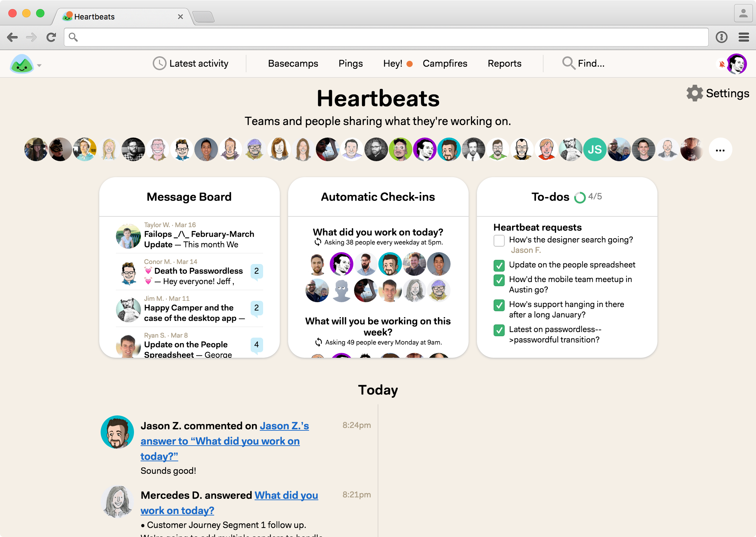
Task: Open the Reports menu
Action: [504, 64]
